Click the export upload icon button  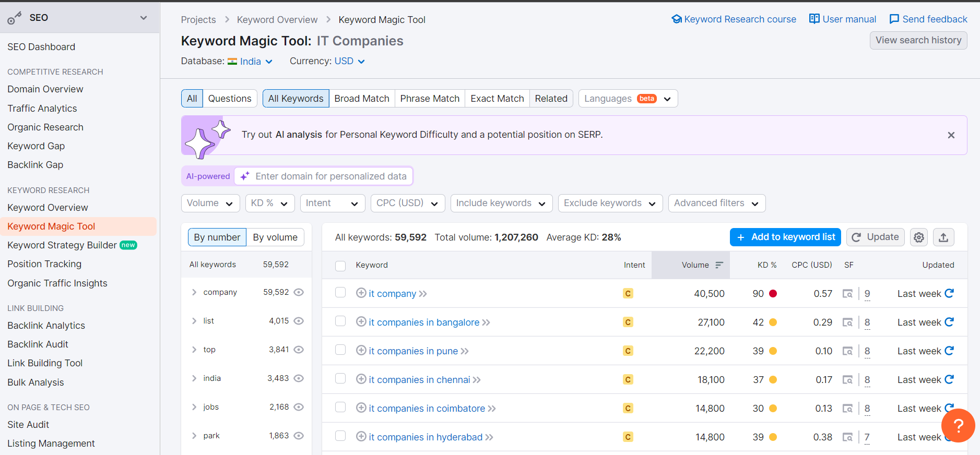943,237
